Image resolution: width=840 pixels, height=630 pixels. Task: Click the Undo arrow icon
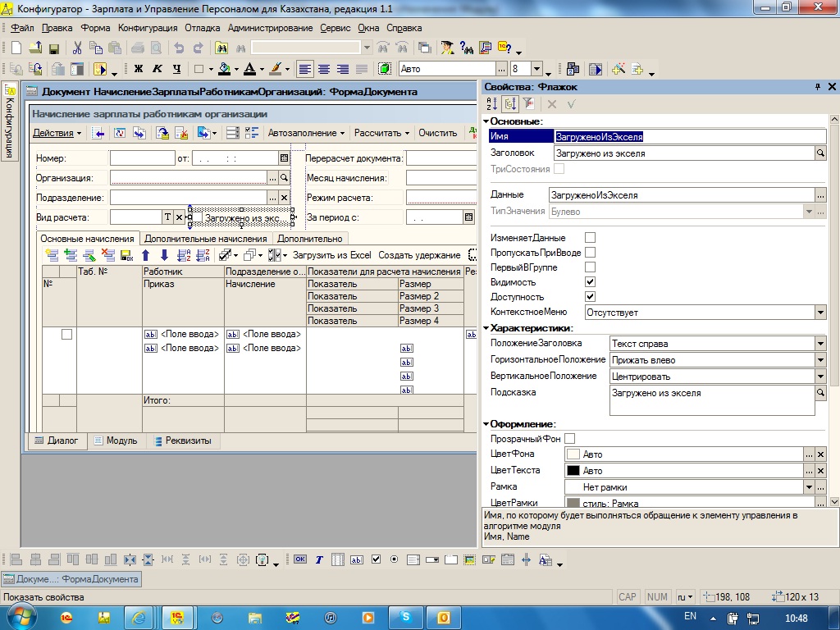(179, 48)
